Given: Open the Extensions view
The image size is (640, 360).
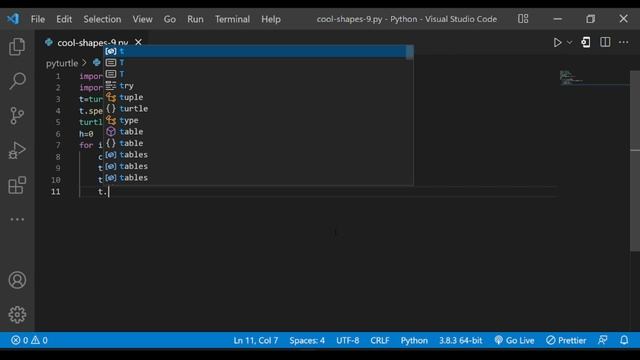Looking at the screenshot, I should pos(17,185).
